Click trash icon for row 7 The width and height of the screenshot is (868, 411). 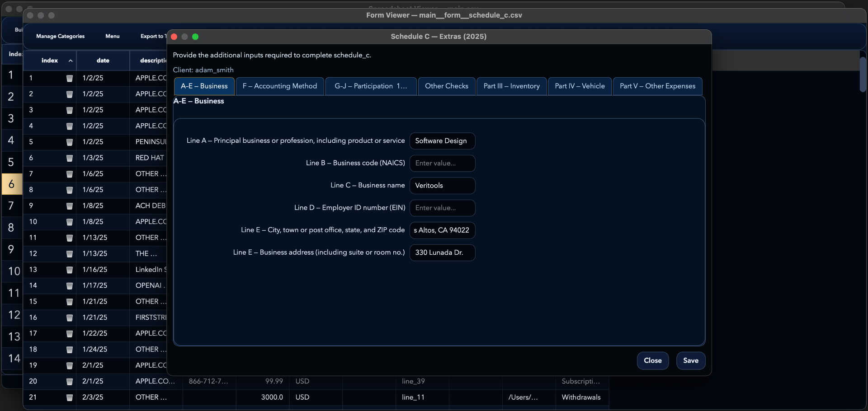70,174
